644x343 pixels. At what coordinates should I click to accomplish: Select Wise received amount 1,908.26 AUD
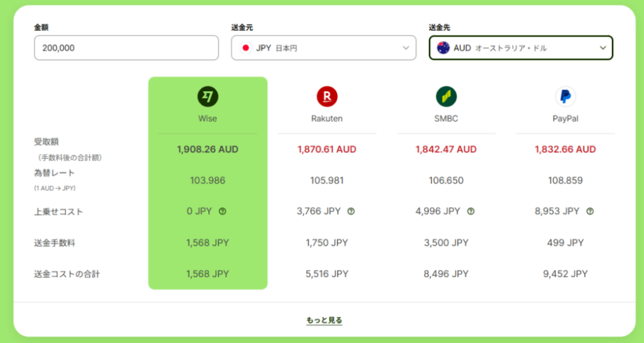(x=208, y=150)
